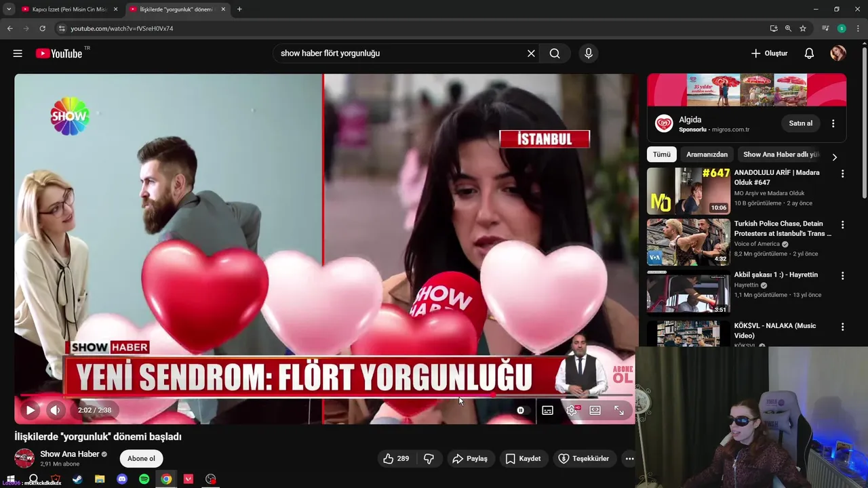Bookmark this page with star
This screenshot has width=868, height=488.
tap(803, 28)
